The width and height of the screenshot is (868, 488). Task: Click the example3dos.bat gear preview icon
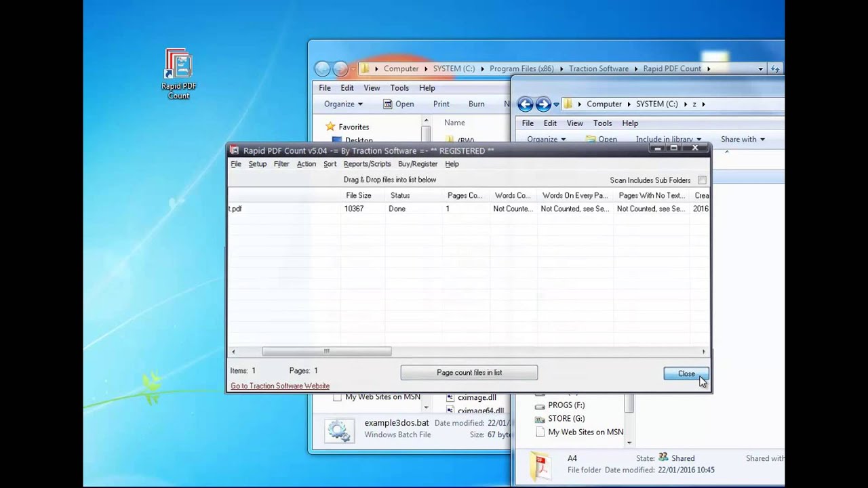click(338, 430)
